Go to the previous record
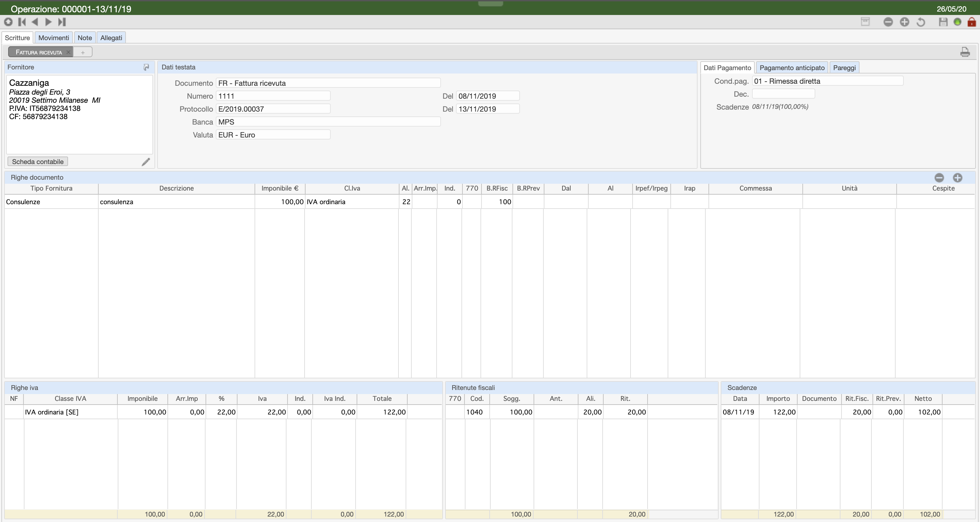 [35, 22]
